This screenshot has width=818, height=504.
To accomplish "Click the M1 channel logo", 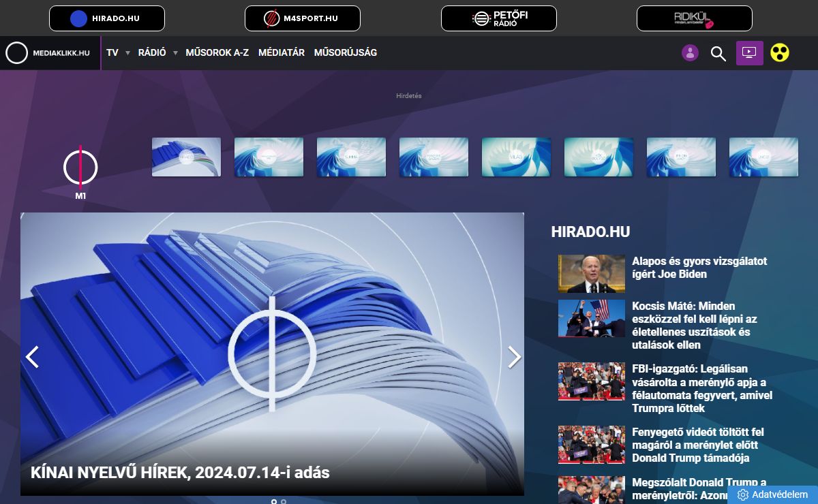I will click(80, 173).
